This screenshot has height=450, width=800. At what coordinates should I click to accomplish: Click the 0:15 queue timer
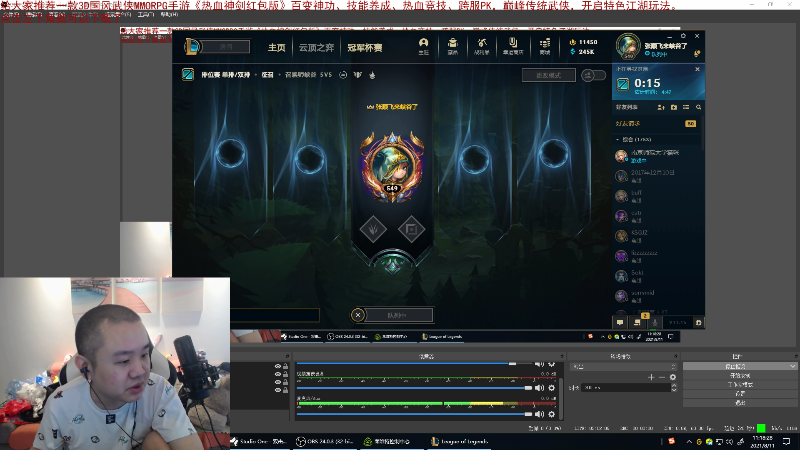click(647, 83)
